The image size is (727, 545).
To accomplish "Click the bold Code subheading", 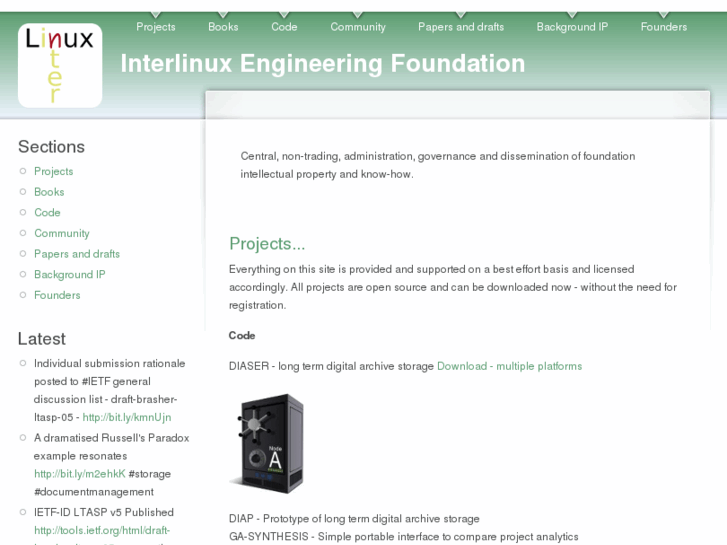I will point(242,335).
